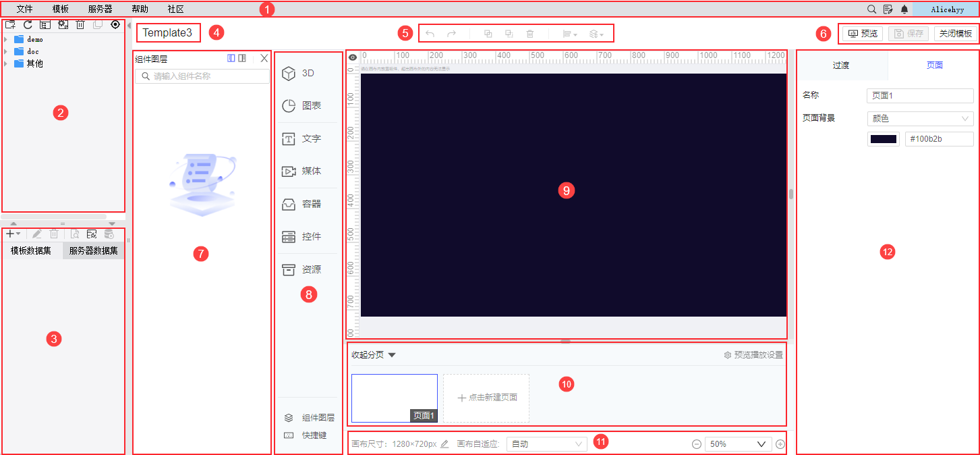980x455 pixels.
Task: Click the preview dataset icon
Action: click(x=75, y=234)
